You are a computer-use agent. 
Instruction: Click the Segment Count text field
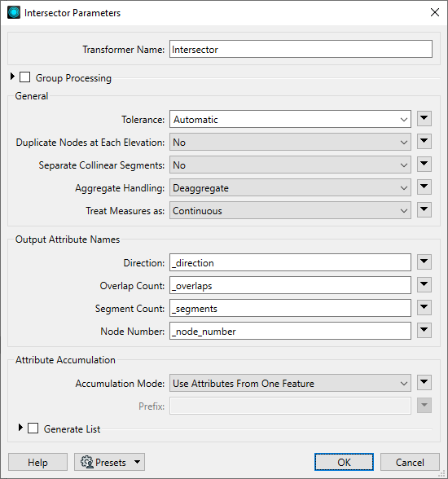click(290, 308)
